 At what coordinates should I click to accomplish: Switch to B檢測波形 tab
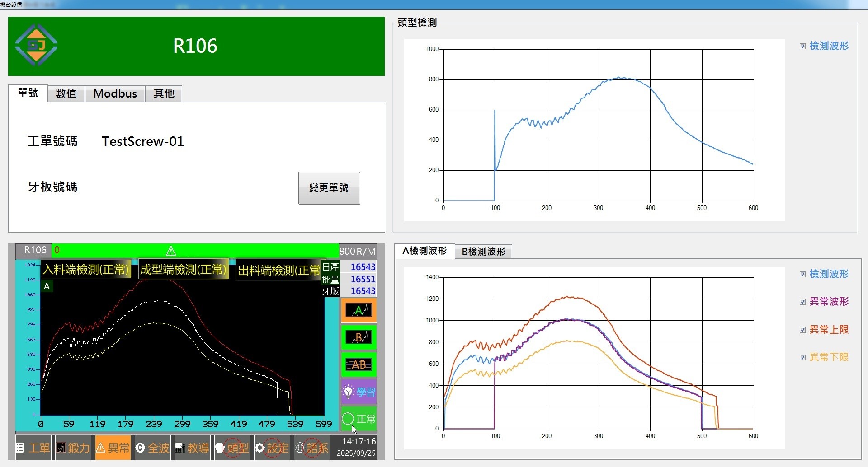(x=483, y=252)
